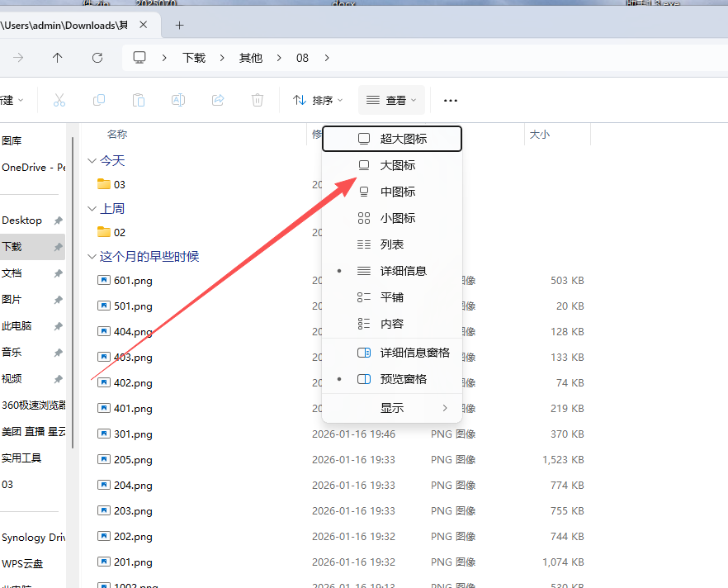The height and width of the screenshot is (588, 728).
Task: Toggle the 预览窗格 preview pane
Action: [403, 379]
